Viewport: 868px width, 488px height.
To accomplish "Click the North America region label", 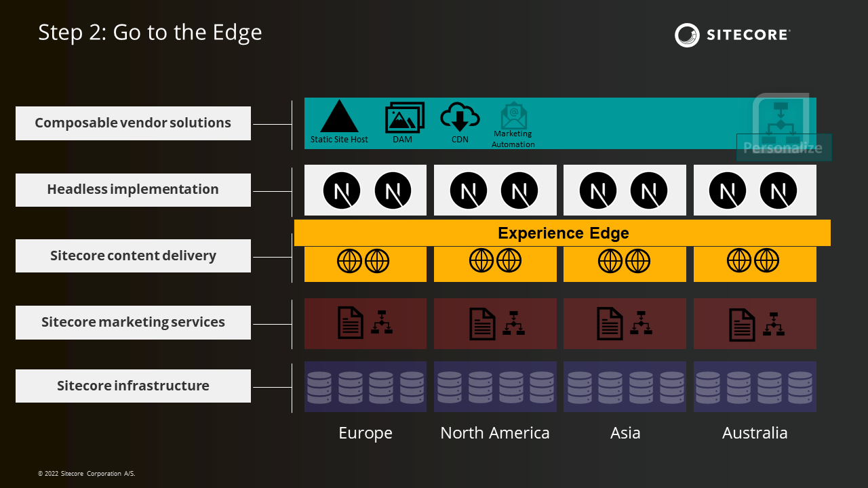I will 495,433.
